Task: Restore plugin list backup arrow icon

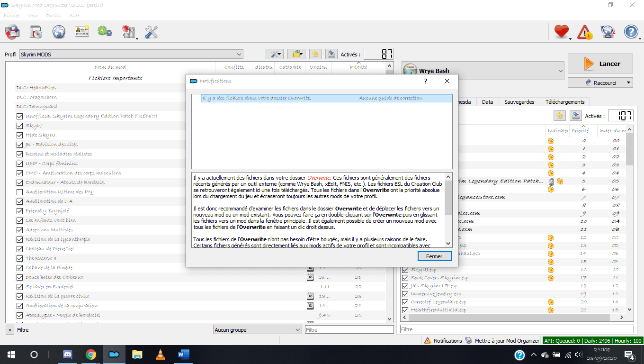Action: coord(560,116)
